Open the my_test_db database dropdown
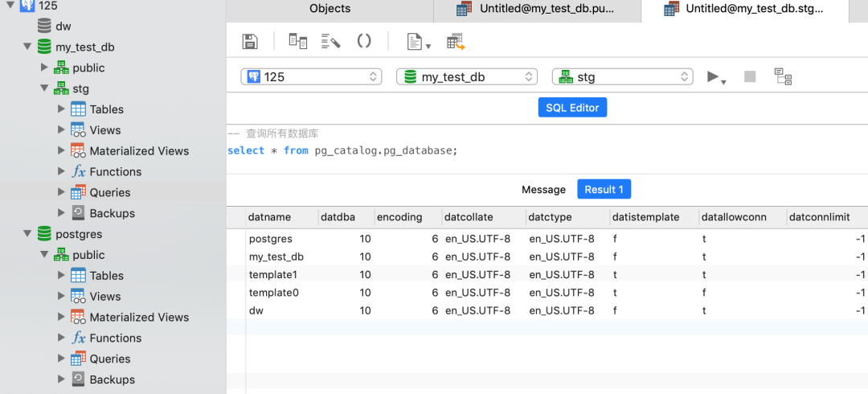Screen dimensions: 868x394 tap(467, 77)
